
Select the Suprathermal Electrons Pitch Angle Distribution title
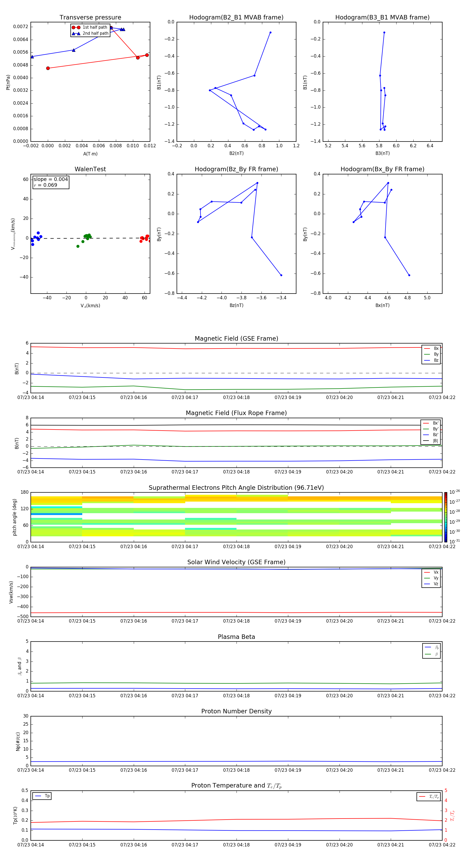pos(236,488)
